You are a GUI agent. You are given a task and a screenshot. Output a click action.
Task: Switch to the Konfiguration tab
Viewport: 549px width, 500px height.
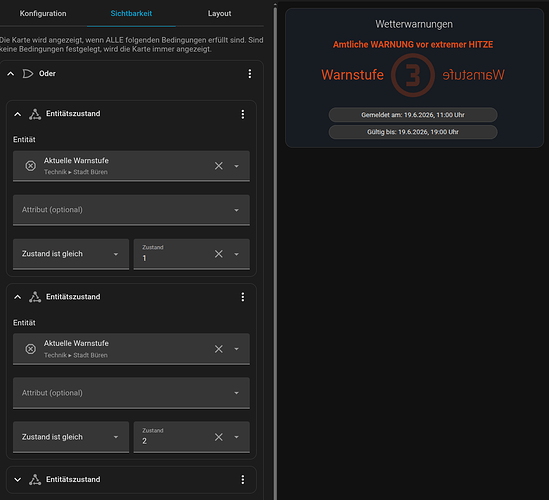pos(43,14)
